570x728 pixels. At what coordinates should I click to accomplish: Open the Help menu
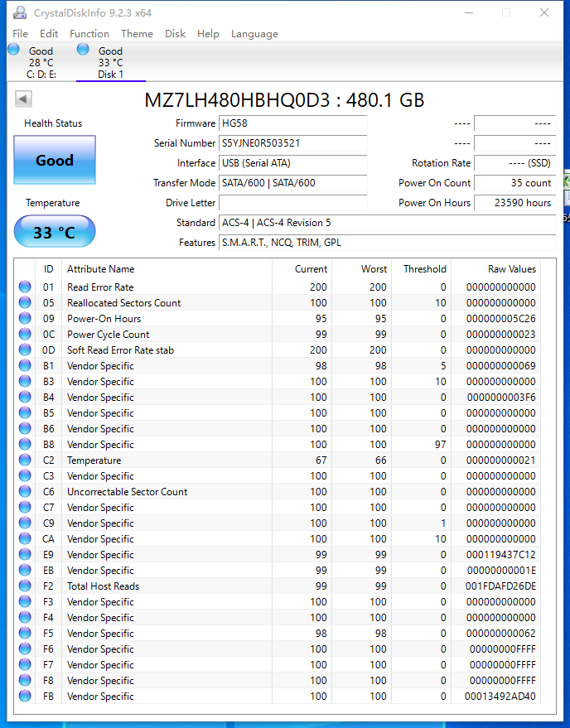208,34
